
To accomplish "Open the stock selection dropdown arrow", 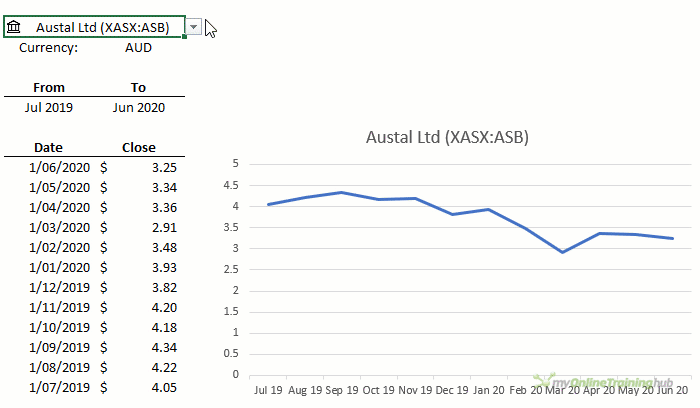I will click(193, 27).
